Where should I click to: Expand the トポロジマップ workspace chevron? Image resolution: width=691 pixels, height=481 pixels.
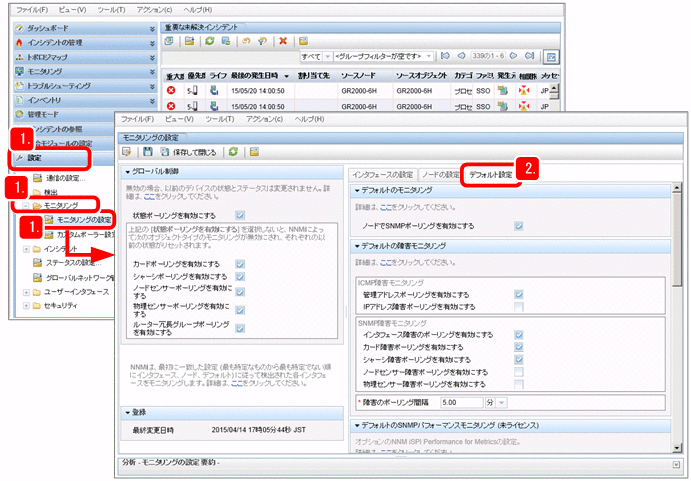(152, 57)
